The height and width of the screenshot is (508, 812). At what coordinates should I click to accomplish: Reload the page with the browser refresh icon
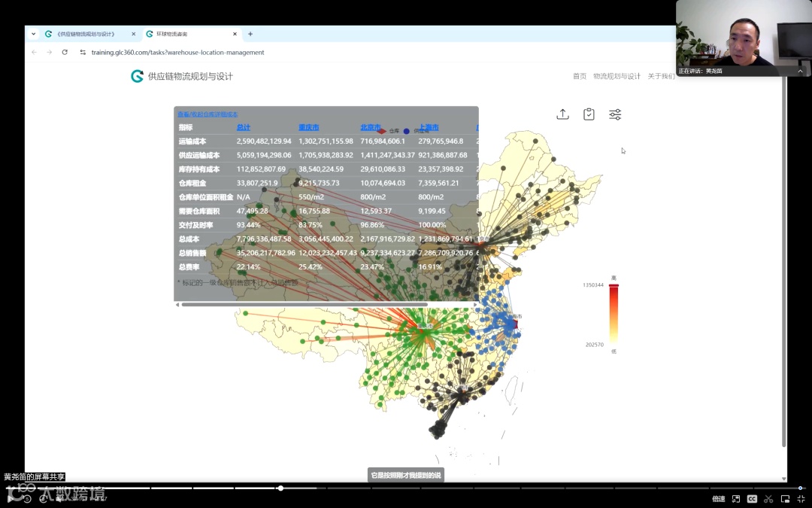click(x=65, y=53)
